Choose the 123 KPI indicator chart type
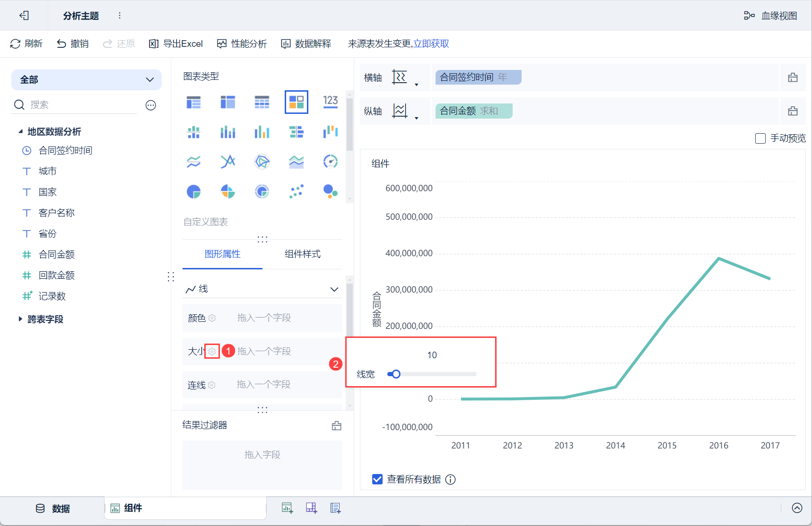Image resolution: width=812 pixels, height=526 pixels. click(x=331, y=102)
